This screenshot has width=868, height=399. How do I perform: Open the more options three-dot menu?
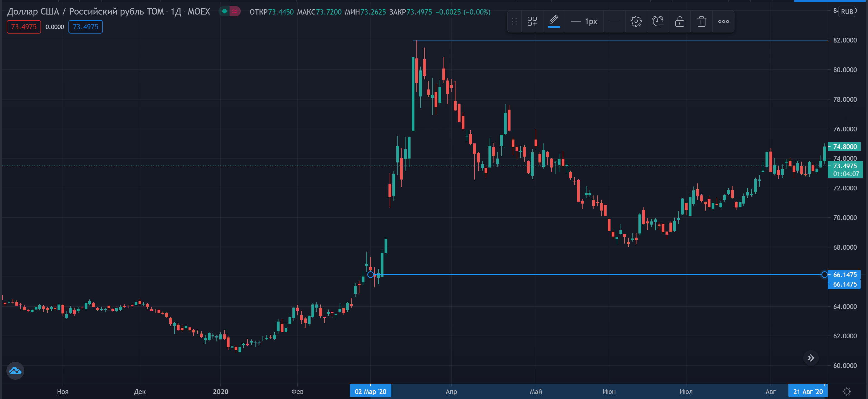tap(723, 22)
